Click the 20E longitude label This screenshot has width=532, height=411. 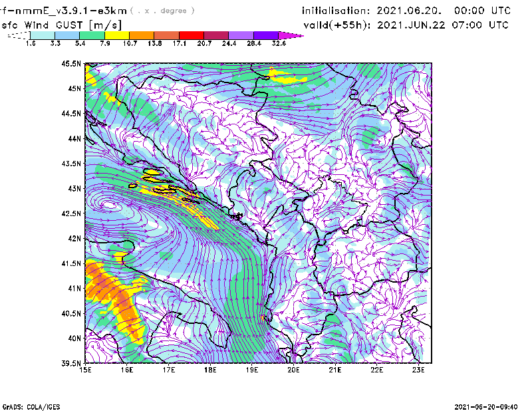click(x=293, y=370)
